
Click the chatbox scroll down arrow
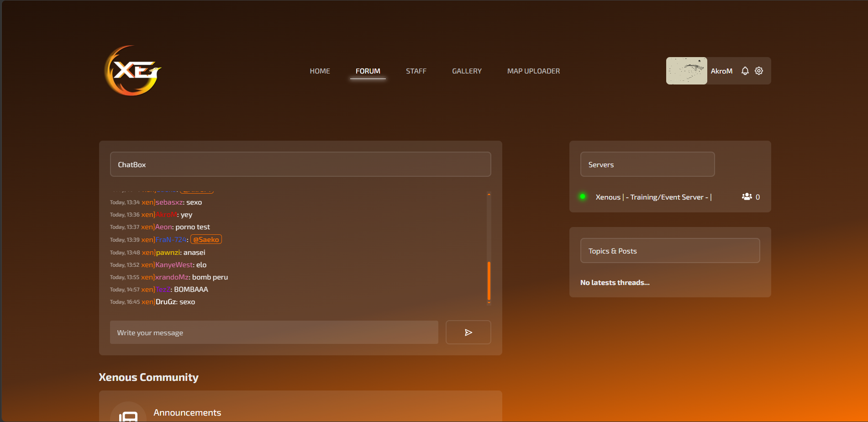(x=489, y=302)
